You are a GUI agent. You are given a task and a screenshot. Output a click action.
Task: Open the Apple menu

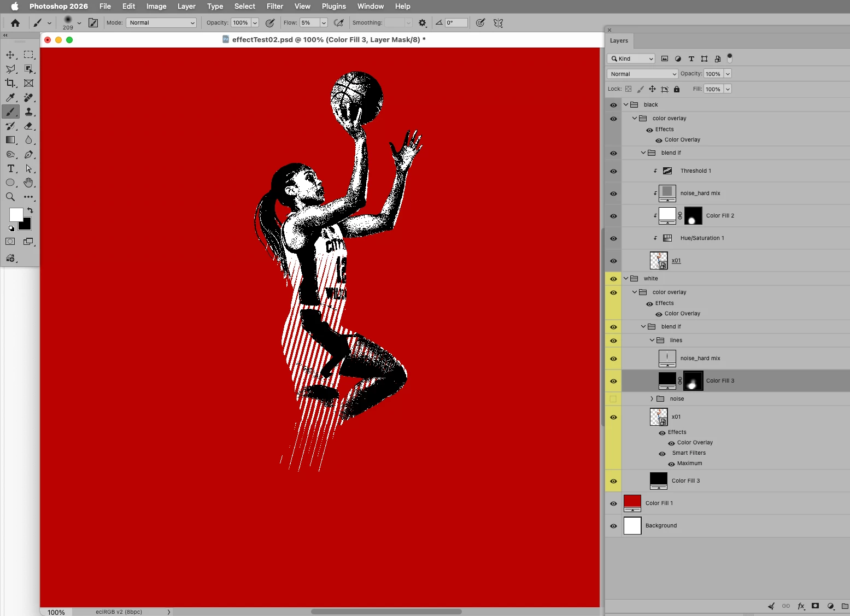click(x=15, y=7)
